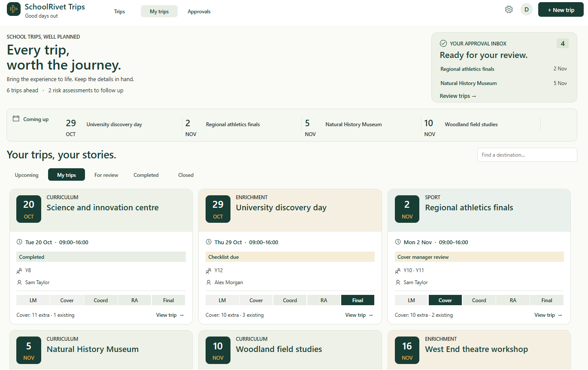Click the Final stage on University discovery day card

point(358,300)
